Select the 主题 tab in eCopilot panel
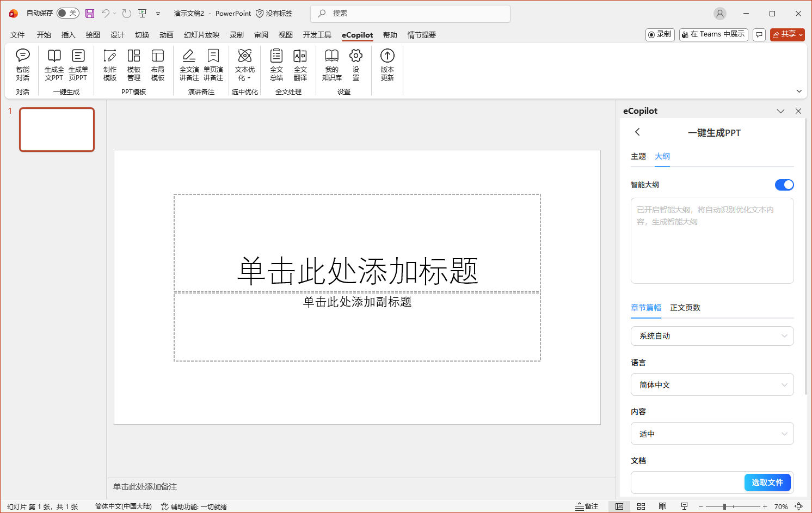 (638, 156)
